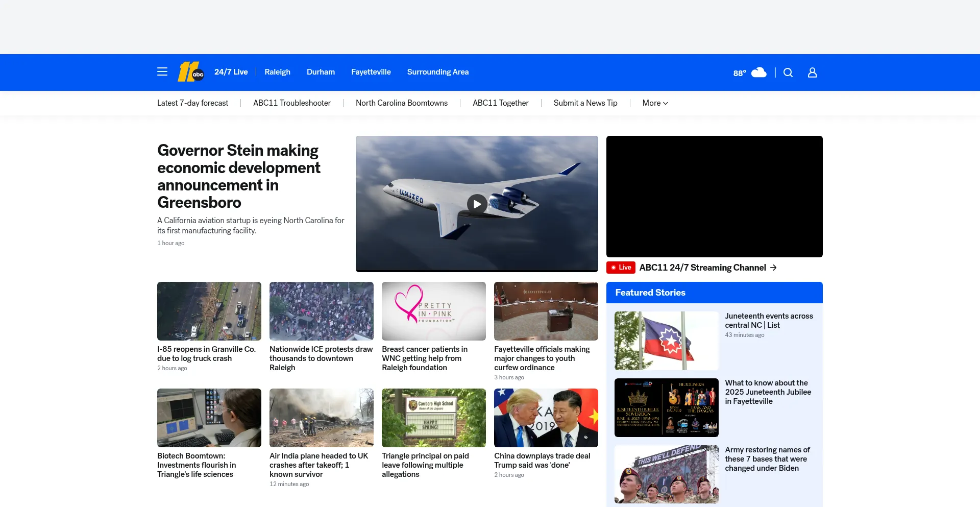
Task: Open Latest 7-day forecast link
Action: coord(192,103)
